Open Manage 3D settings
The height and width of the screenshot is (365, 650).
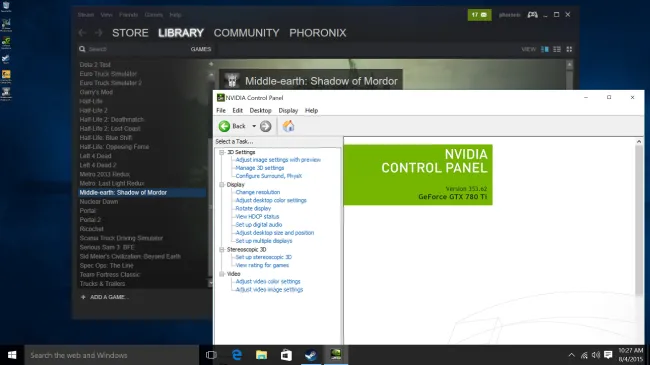pos(260,168)
